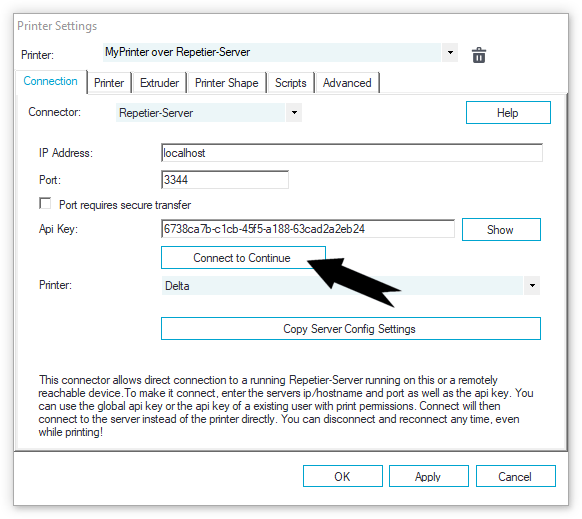Click the Repetier-Server connector value
Image resolution: width=582 pixels, height=519 pixels.
click(x=200, y=112)
